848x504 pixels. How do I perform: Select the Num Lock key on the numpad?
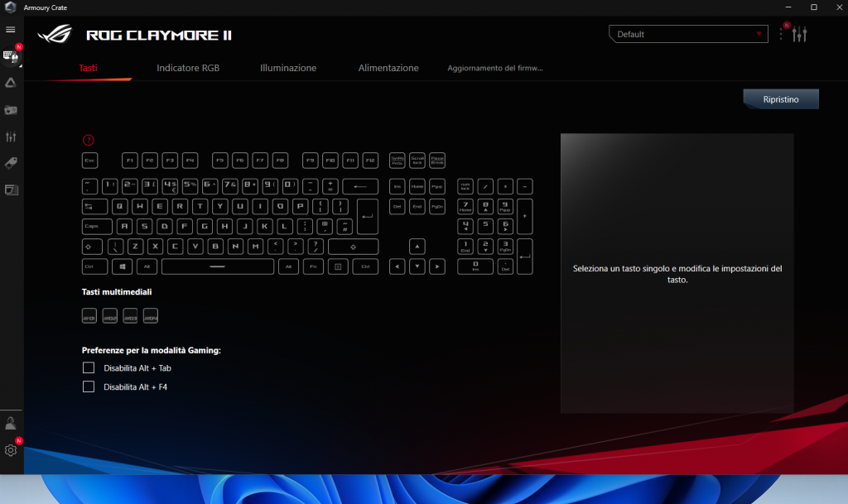tap(465, 186)
